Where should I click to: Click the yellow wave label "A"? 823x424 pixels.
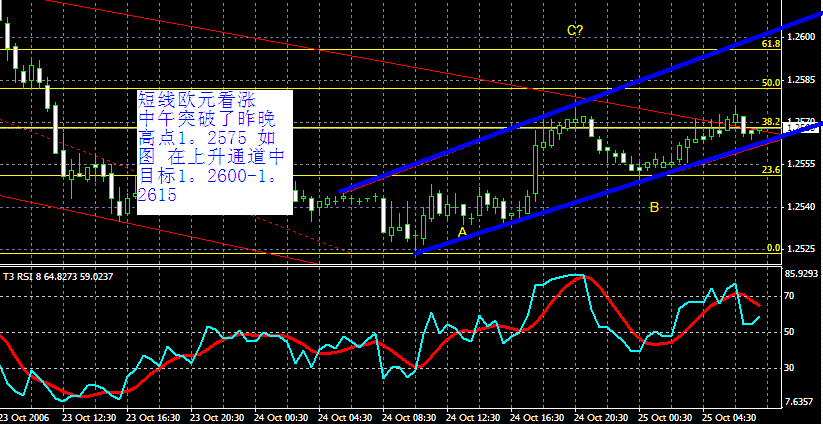[462, 232]
